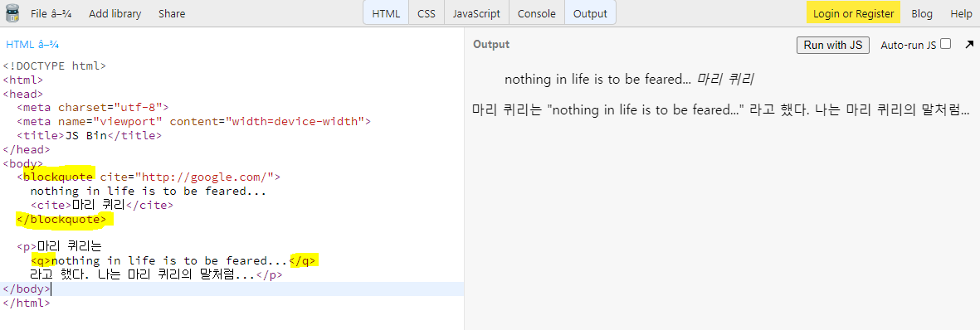Screen dimensions: 980x330
Task: Open the File dropdown menu
Action: click(51, 13)
